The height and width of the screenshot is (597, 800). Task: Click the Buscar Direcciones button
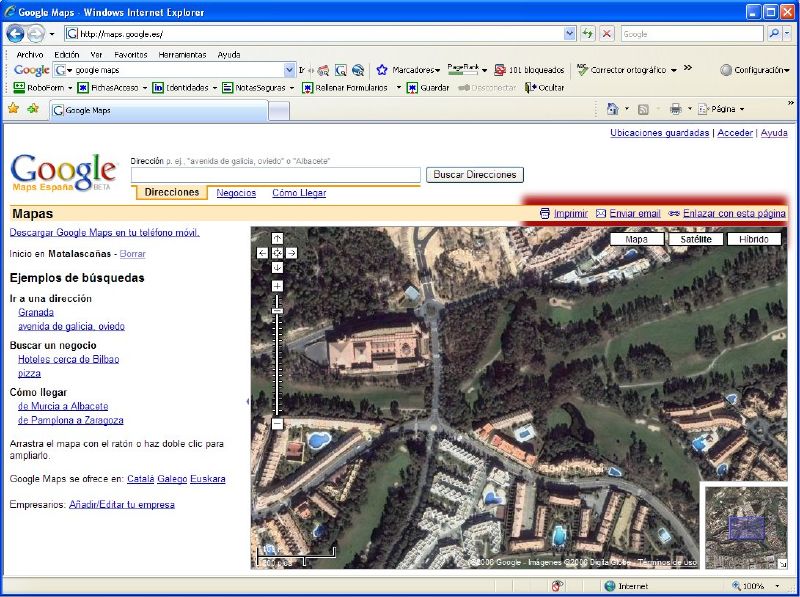(x=474, y=175)
